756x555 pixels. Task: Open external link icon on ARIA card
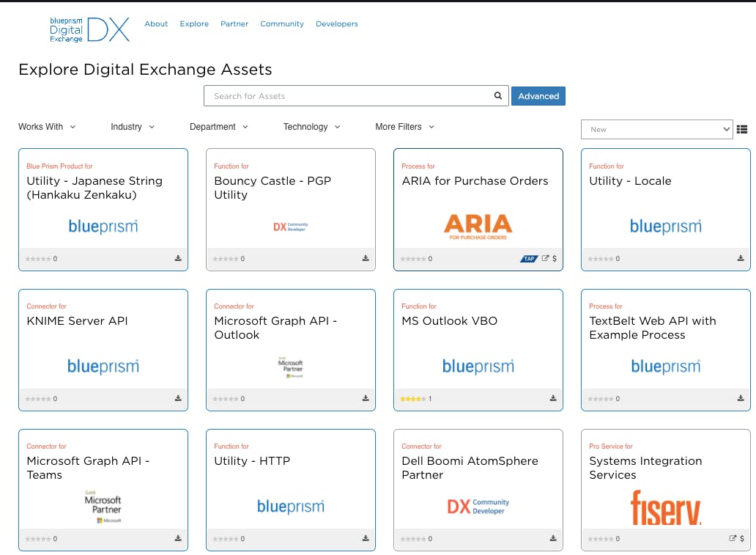click(545, 258)
